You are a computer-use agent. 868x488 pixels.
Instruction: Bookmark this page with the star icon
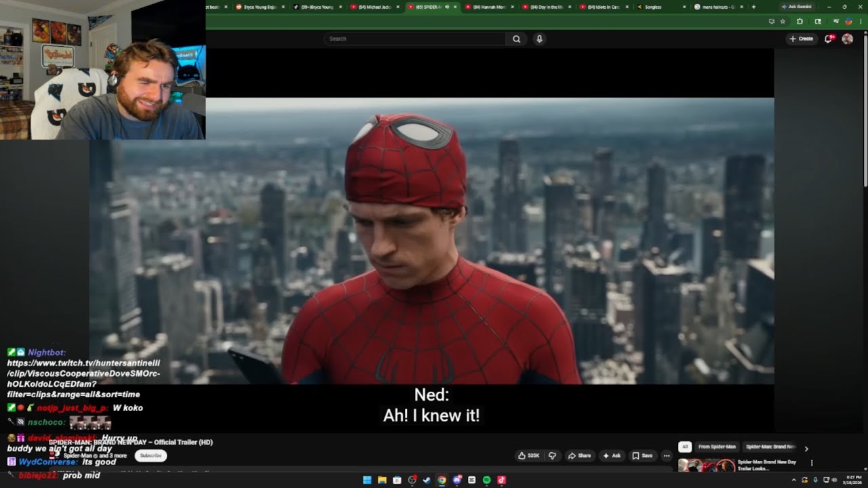pyautogui.click(x=783, y=21)
